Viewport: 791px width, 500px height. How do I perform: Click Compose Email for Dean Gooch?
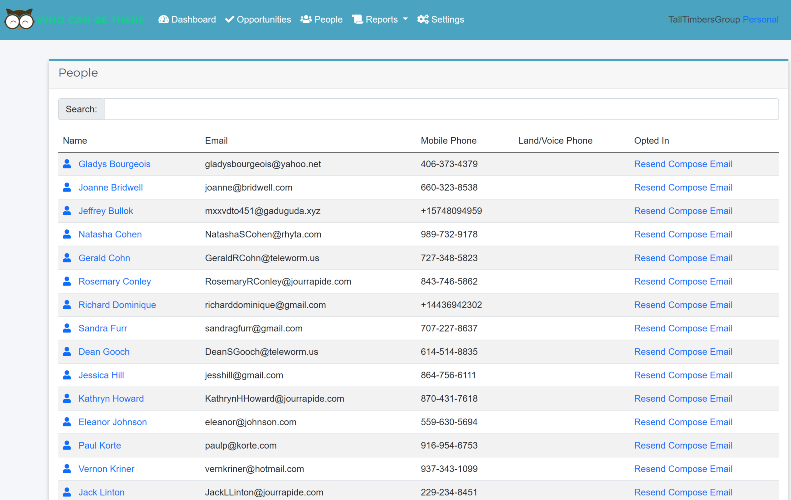(700, 352)
